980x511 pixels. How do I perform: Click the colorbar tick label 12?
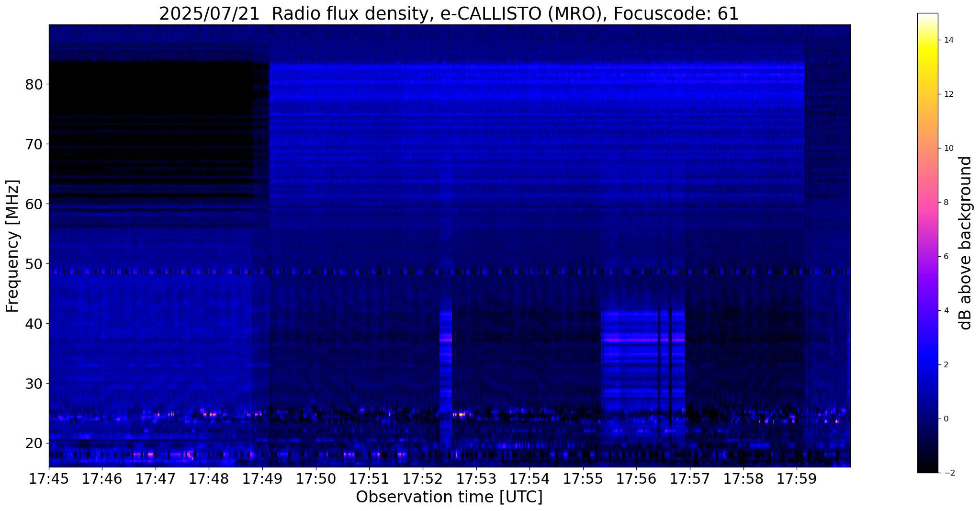click(948, 94)
